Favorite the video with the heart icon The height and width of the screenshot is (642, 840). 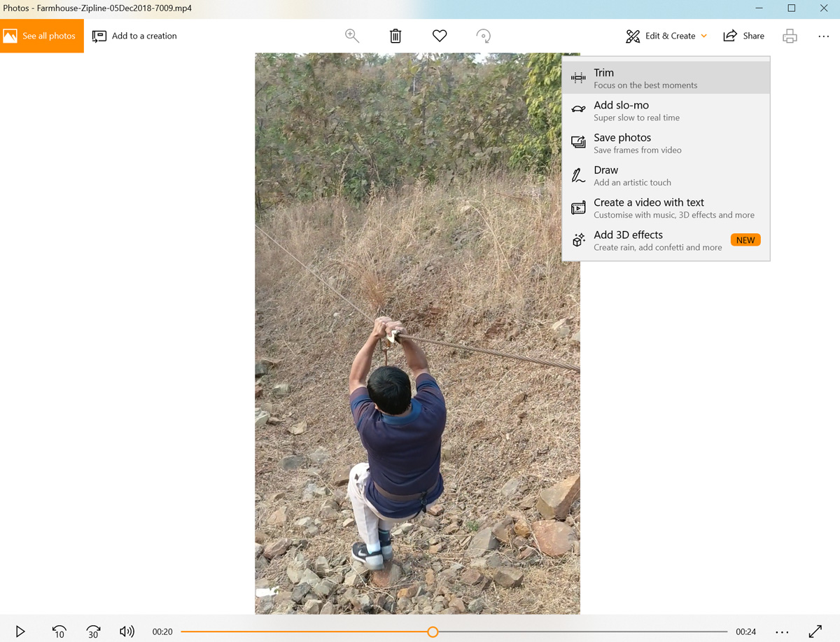click(439, 35)
